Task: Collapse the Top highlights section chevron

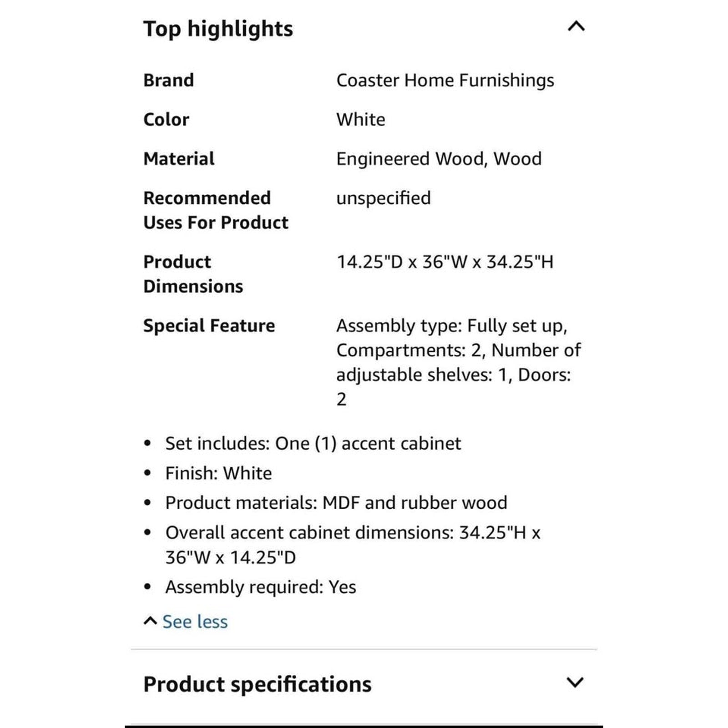Action: pos(576,26)
